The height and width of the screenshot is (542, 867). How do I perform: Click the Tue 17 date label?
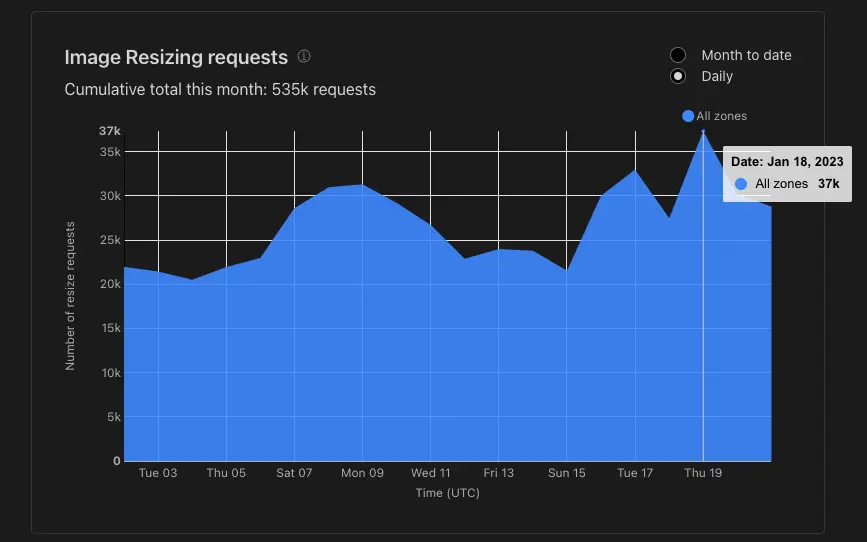click(635, 473)
